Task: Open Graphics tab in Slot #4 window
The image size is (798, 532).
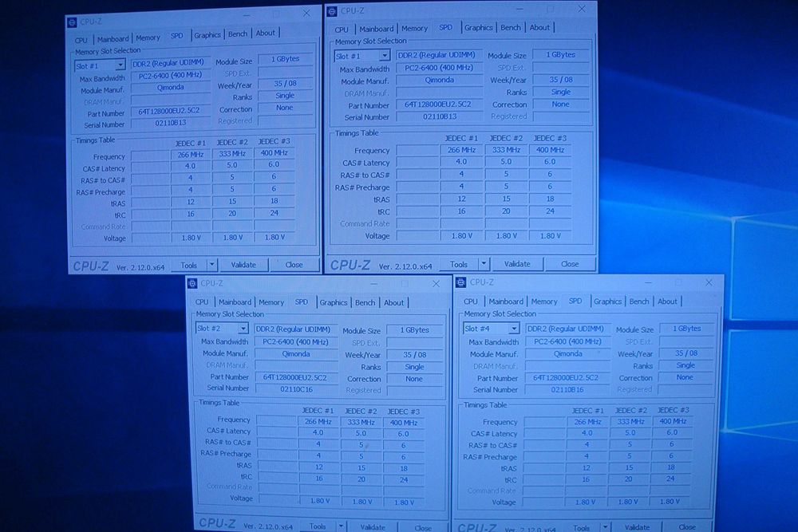Action: click(607, 301)
